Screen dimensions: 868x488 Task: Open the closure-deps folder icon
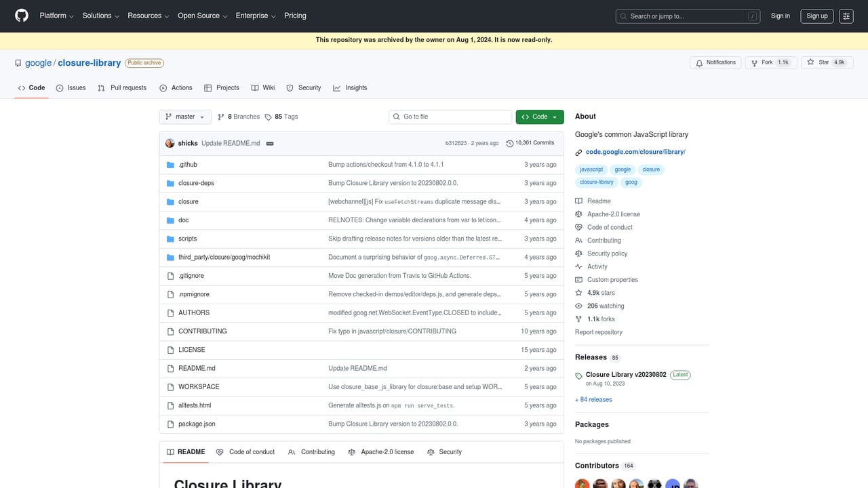pyautogui.click(x=170, y=182)
